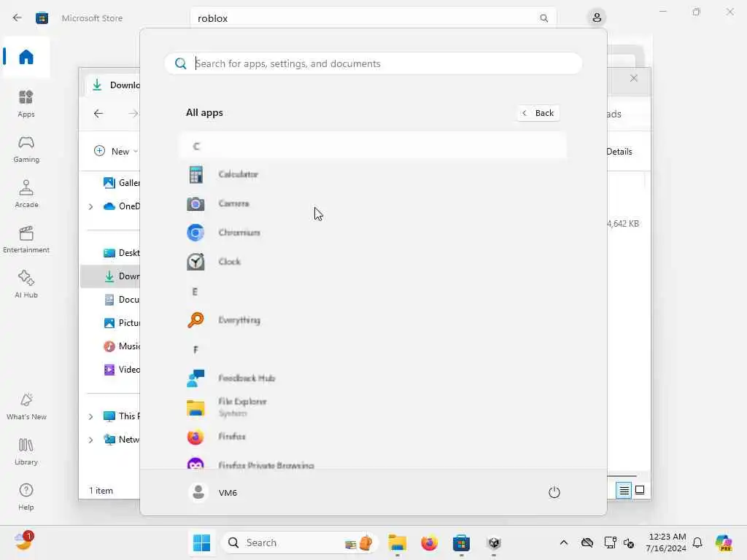The image size is (747, 560).
Task: Expand the This PC tree node
Action: coord(90,416)
